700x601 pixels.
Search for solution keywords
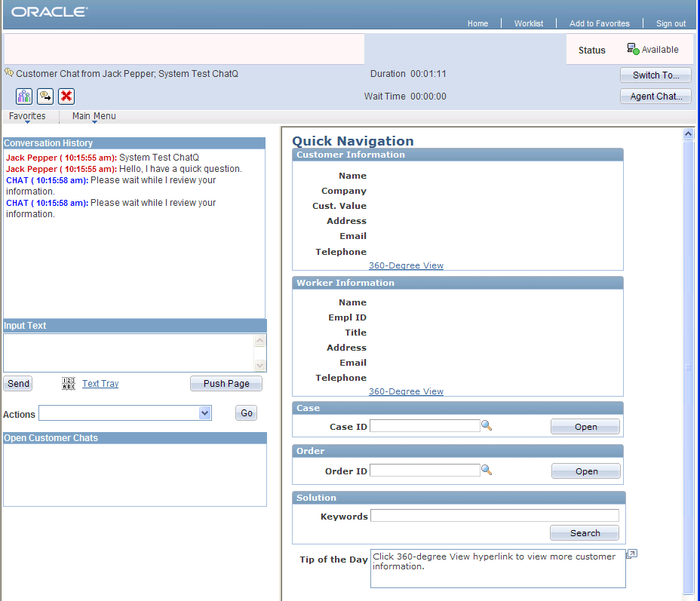tap(584, 532)
